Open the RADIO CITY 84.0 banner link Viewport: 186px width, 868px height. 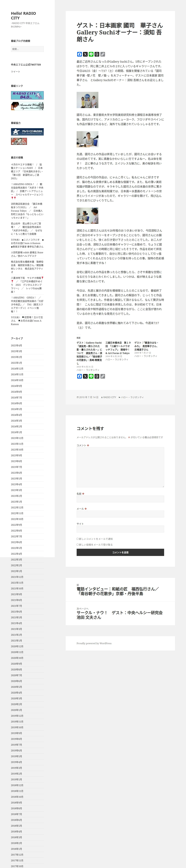tap(27, 95)
